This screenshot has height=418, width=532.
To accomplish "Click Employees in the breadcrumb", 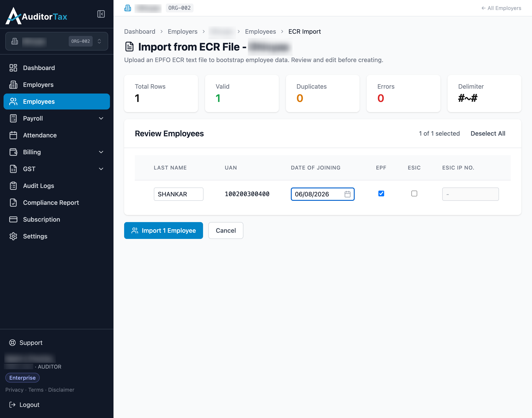I will [260, 31].
